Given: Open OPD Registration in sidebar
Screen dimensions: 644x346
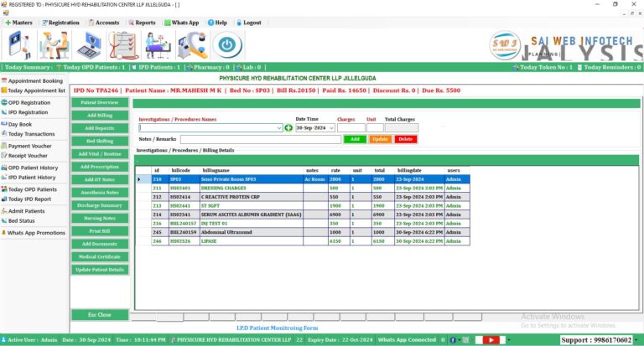Looking at the screenshot, I should click(26, 102).
